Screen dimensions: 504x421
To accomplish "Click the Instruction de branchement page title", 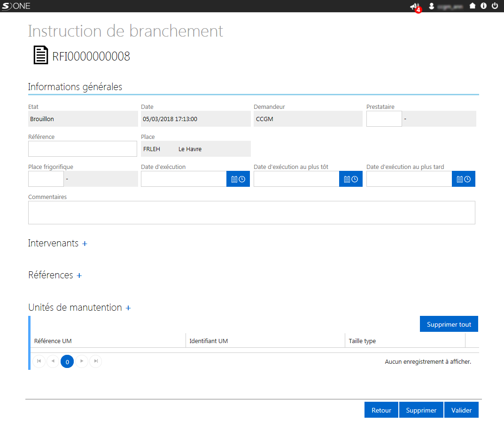I will pos(125,31).
